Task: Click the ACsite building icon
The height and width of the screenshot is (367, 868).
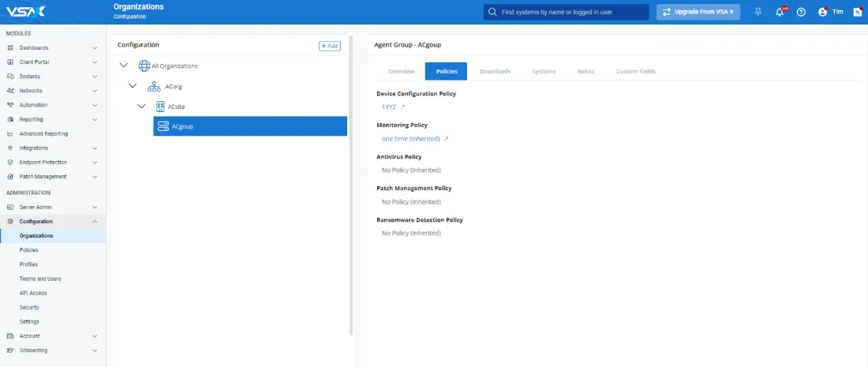Action: click(161, 106)
